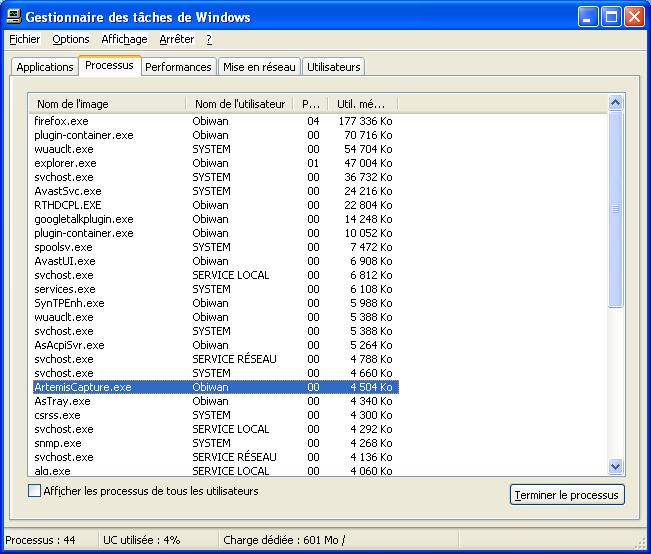Viewport: 651px width, 554px height.
Task: Select the googletalkplugin.exe process
Action: [216, 219]
